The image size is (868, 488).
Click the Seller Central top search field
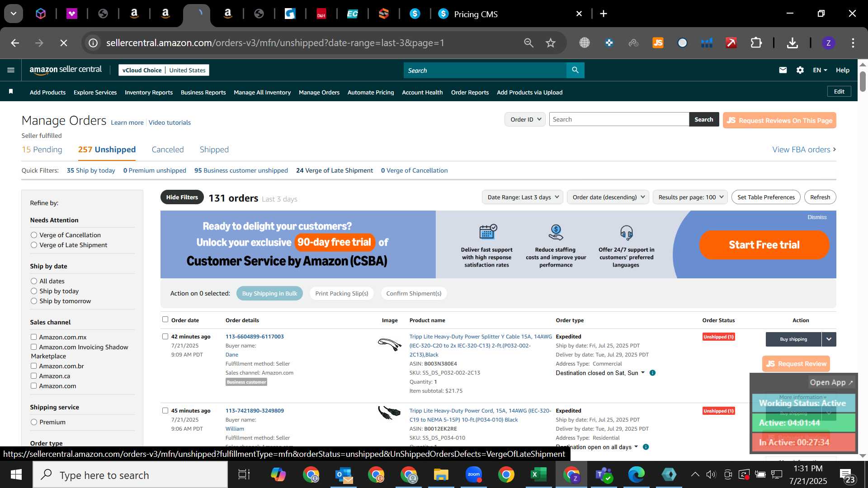click(x=485, y=70)
